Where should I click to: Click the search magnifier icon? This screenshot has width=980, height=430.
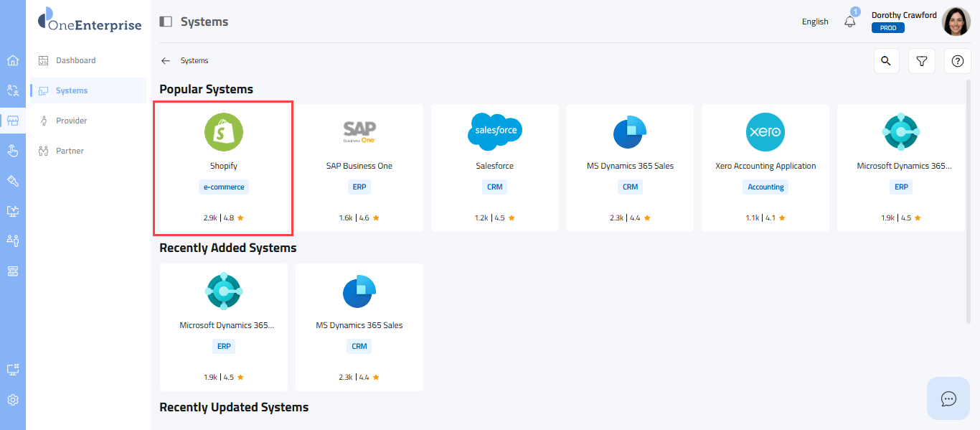click(886, 61)
